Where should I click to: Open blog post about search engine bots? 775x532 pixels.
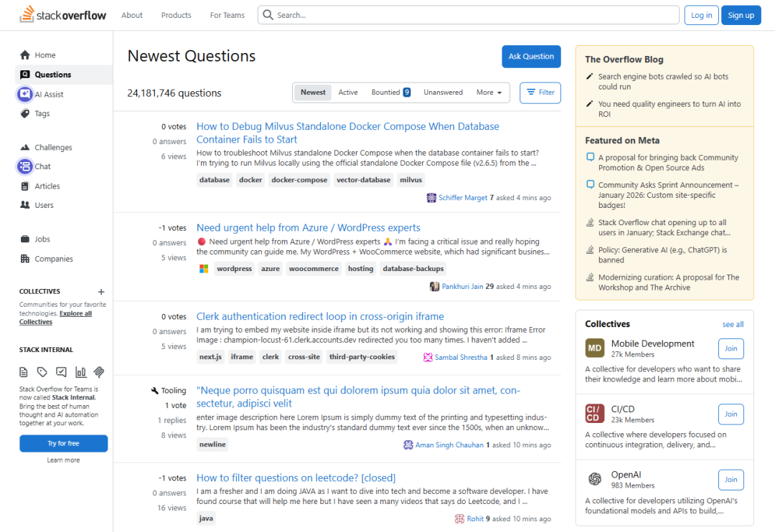coord(663,82)
